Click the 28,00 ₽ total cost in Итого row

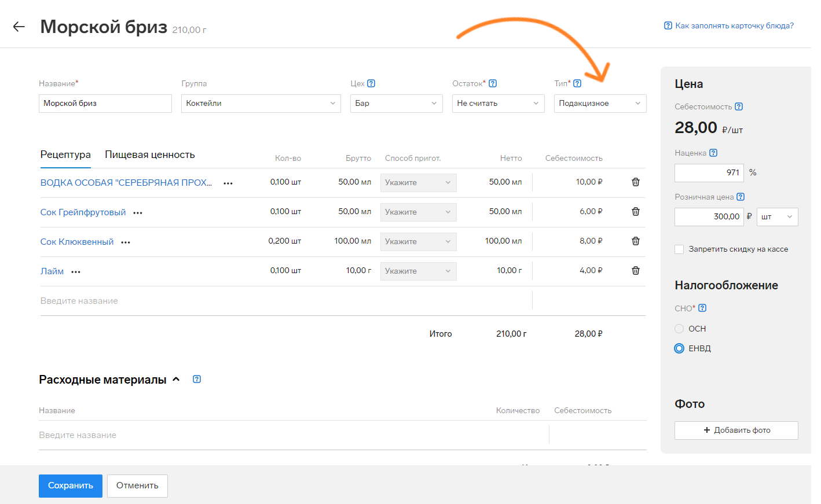[x=589, y=334]
